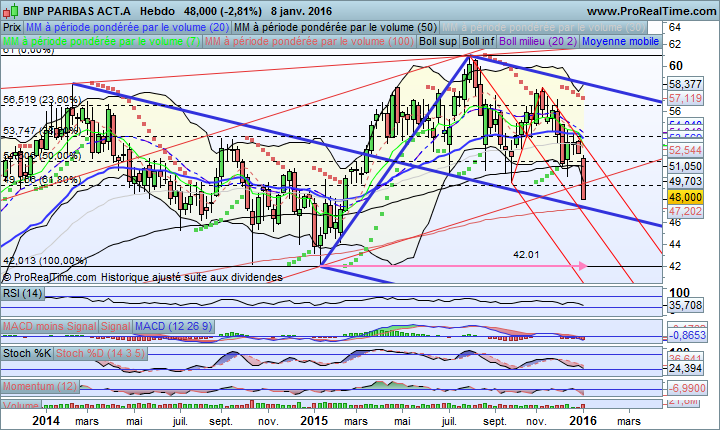Click the 49,703 price tag
The width and height of the screenshot is (720, 430).
(x=685, y=181)
